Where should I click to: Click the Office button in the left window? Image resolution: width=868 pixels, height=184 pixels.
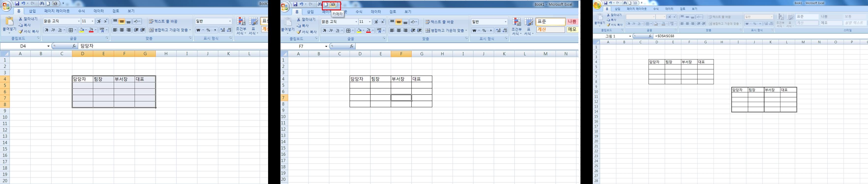coord(6,6)
